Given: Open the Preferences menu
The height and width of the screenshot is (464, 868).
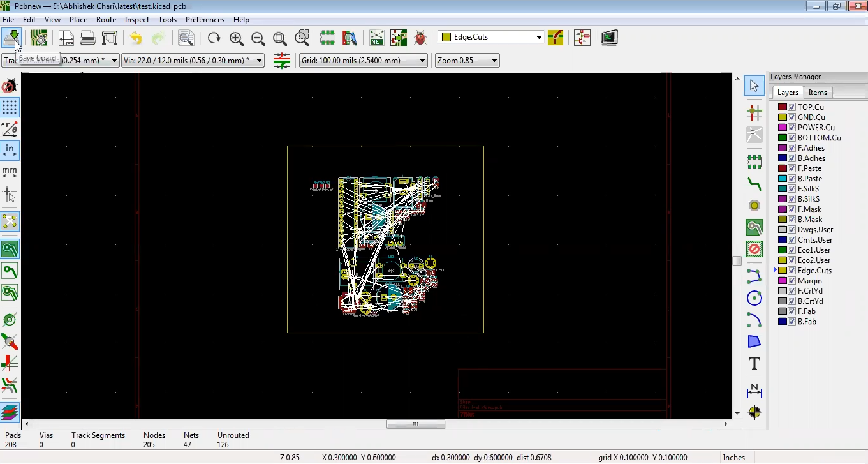Looking at the screenshot, I should (205, 20).
